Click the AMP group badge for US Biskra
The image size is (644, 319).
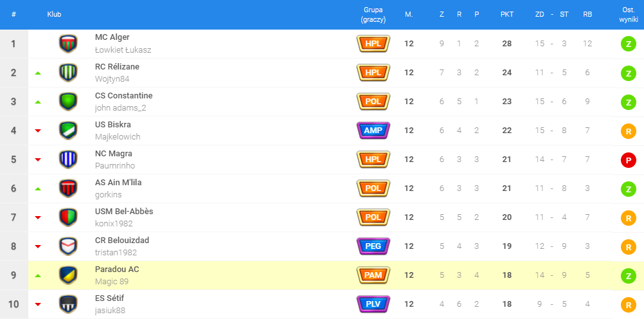[x=373, y=131]
